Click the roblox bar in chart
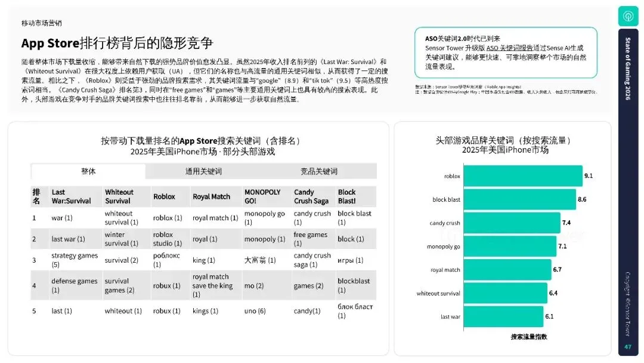Image resolution: width=644 pixels, height=363 pixels. 523,176
